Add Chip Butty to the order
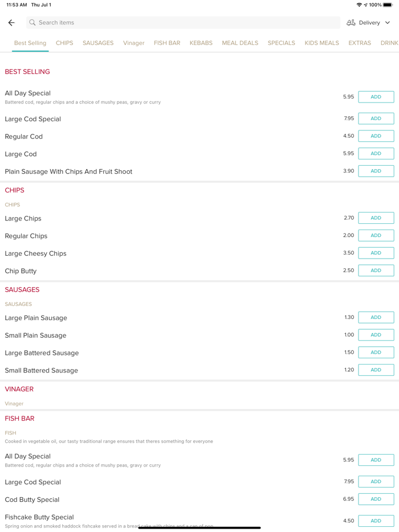The height and width of the screenshot is (532, 399). pyautogui.click(x=376, y=271)
